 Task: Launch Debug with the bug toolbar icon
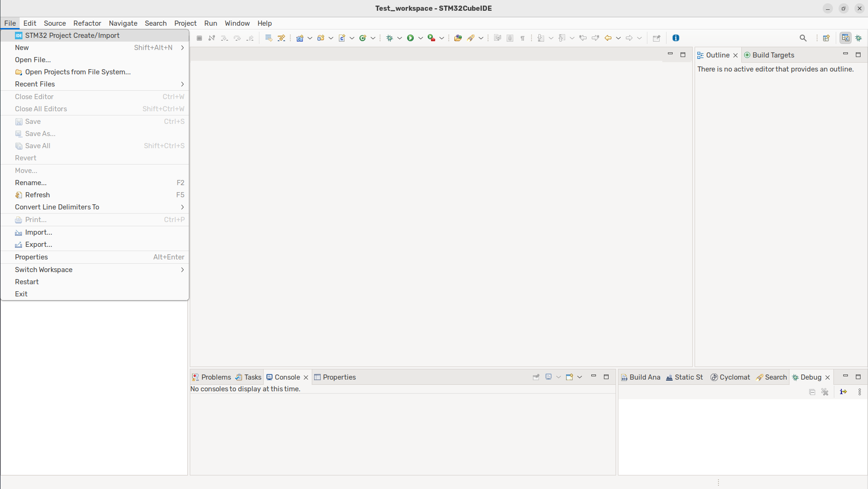click(389, 38)
